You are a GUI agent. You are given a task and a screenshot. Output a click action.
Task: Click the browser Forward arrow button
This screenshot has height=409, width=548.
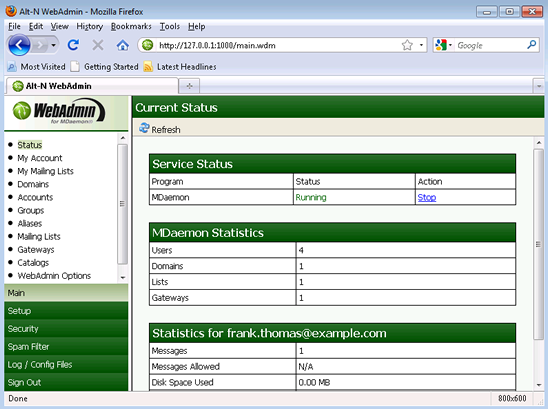(x=40, y=45)
